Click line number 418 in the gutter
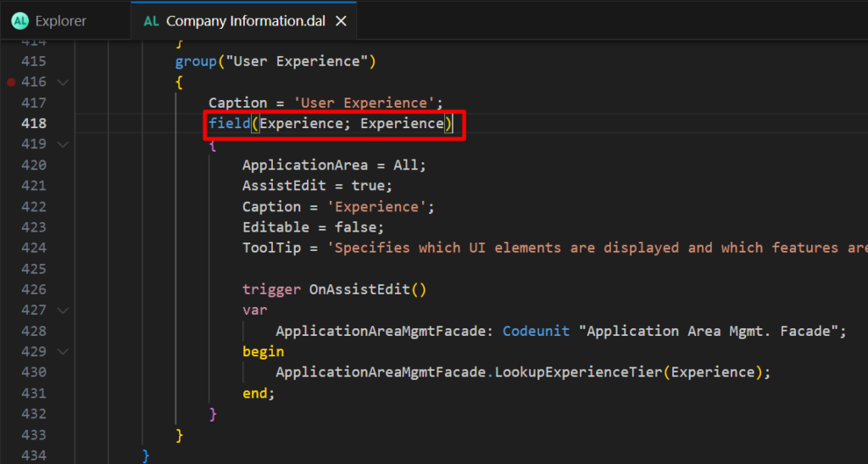The width and height of the screenshot is (868, 464). coord(33,124)
